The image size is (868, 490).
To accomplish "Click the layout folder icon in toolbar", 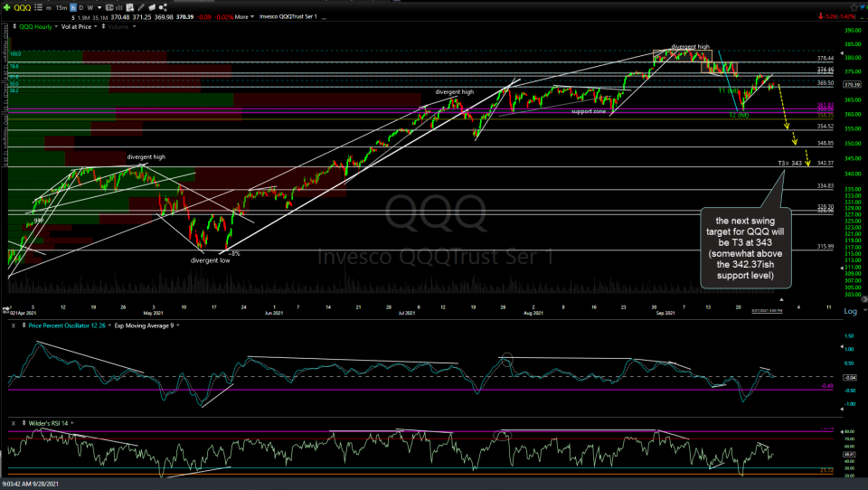I will click(x=152, y=8).
